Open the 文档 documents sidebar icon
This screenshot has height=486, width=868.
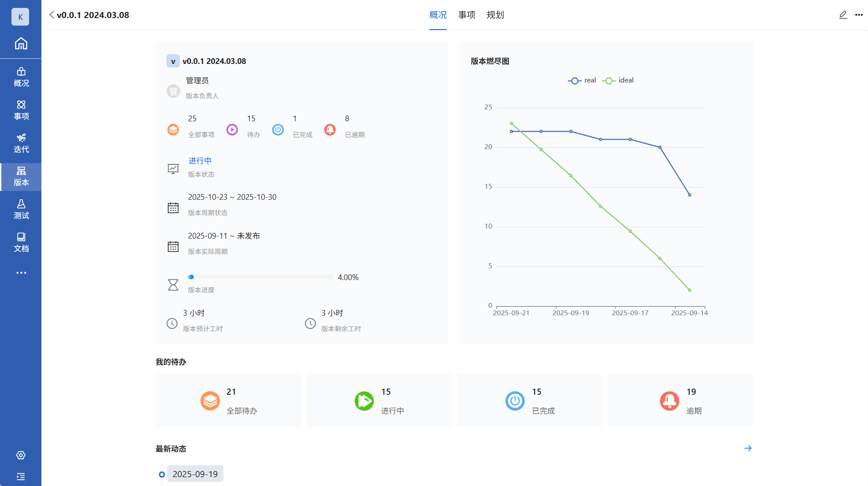pos(21,243)
